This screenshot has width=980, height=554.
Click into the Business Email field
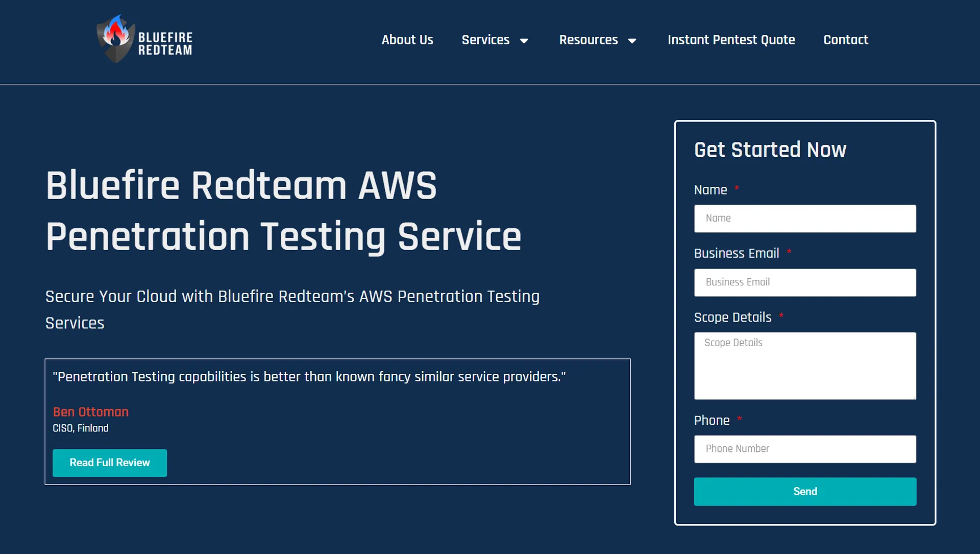(805, 282)
